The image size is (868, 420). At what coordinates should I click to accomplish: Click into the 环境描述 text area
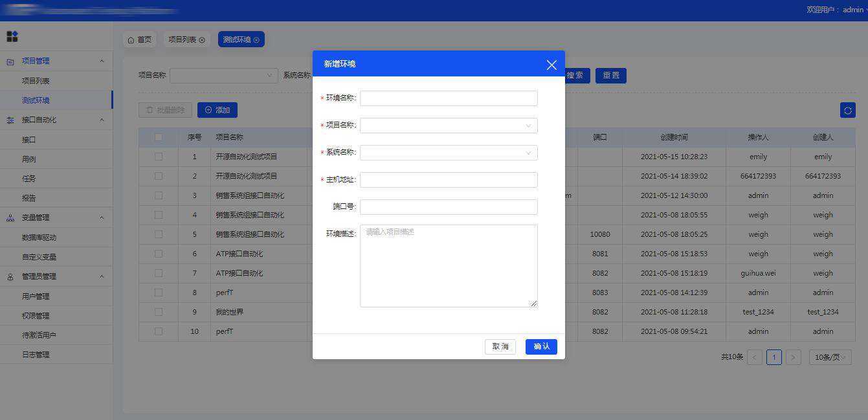[x=449, y=266]
